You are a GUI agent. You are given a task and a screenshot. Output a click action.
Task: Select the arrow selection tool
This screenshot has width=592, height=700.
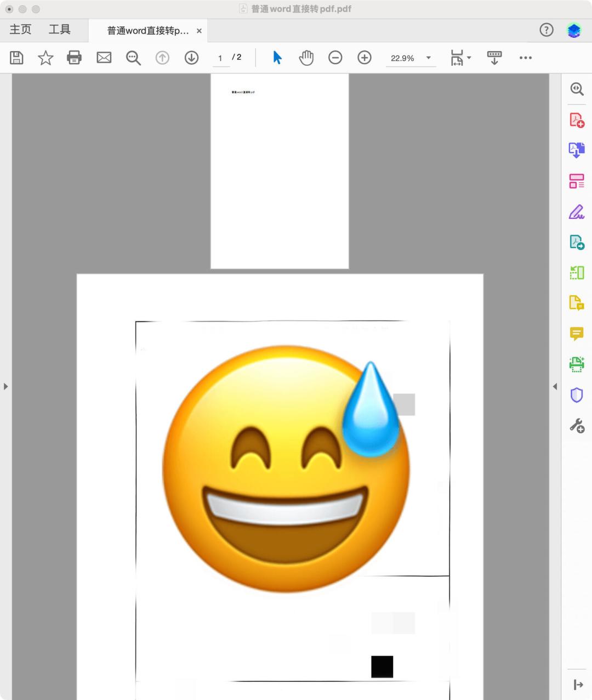pos(277,58)
